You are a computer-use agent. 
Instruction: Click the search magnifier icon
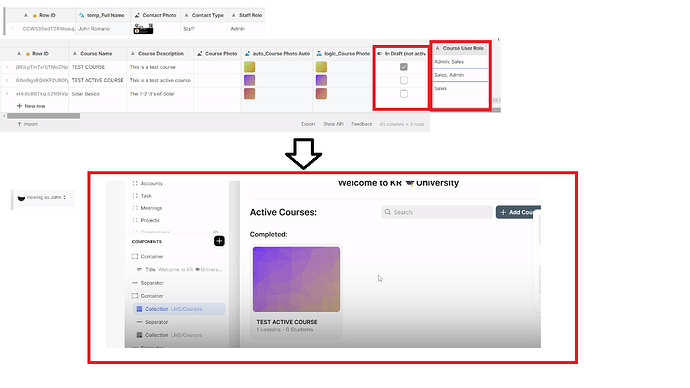(x=388, y=212)
